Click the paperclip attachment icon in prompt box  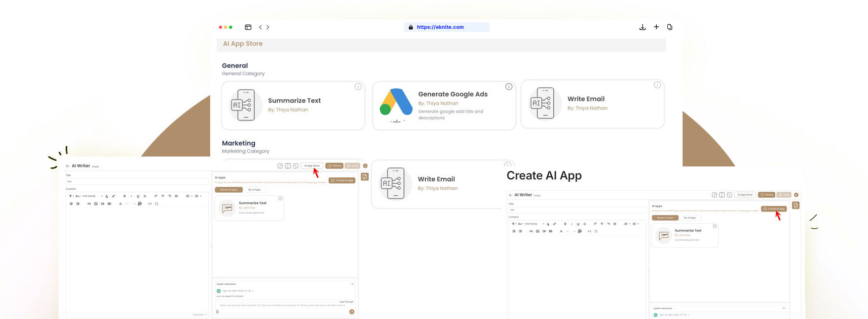pyautogui.click(x=218, y=312)
